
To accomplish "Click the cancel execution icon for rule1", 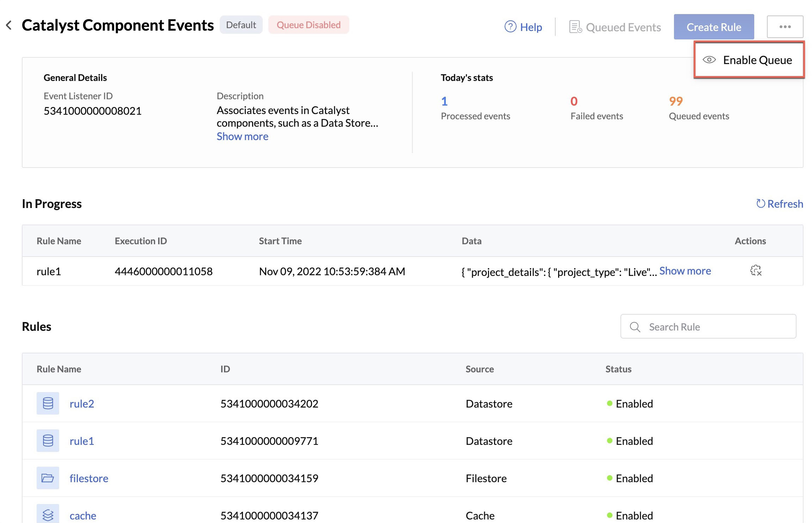I will [x=756, y=271].
